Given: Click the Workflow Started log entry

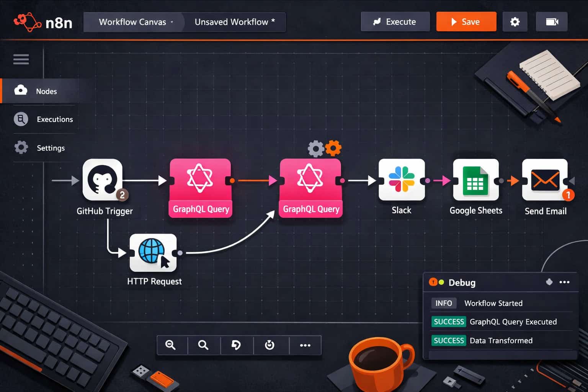Looking at the screenshot, I should point(493,303).
